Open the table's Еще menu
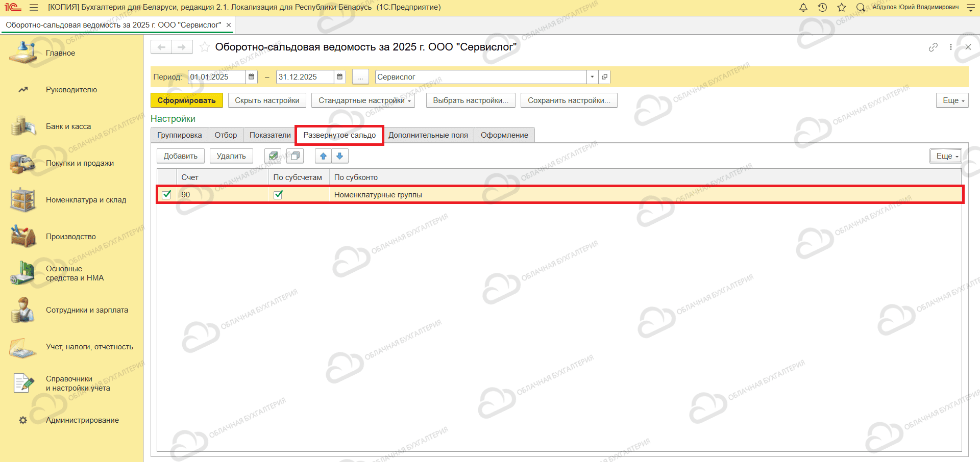The height and width of the screenshot is (462, 980). tap(946, 156)
